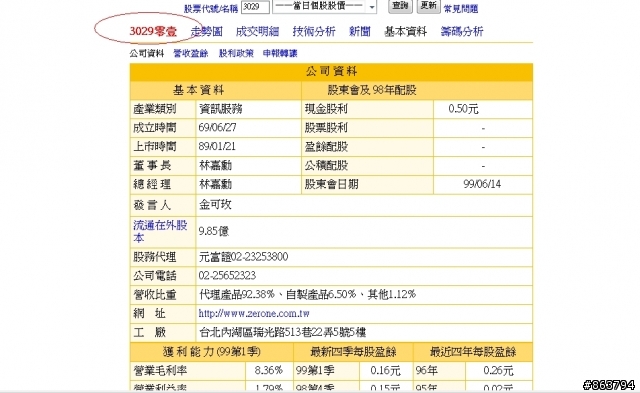Click the cash dividend value 0.50元

point(463,109)
